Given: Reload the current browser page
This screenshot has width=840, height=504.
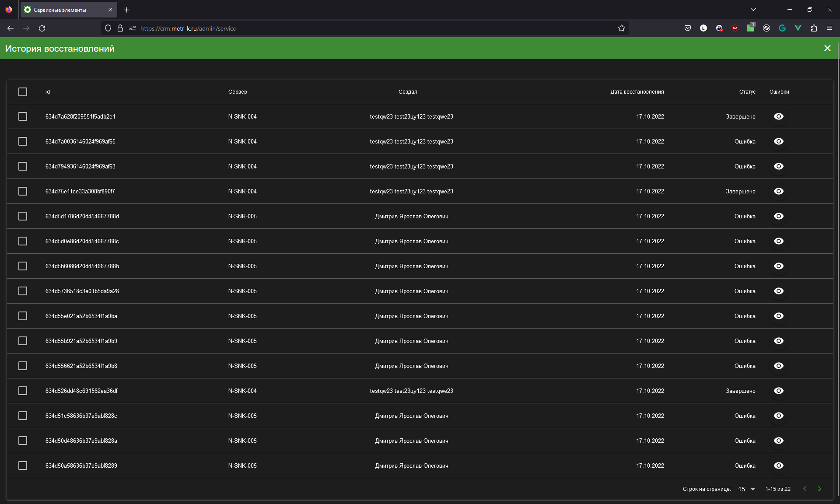Looking at the screenshot, I should (42, 28).
